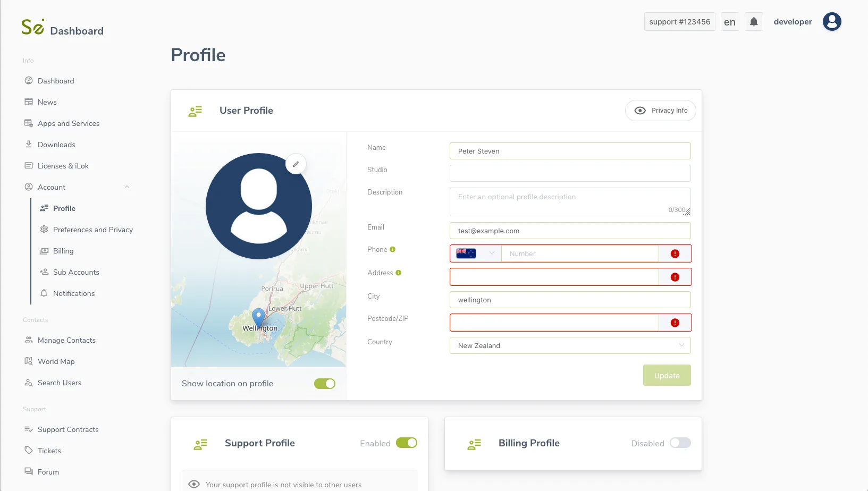This screenshot has height=491, width=868.
Task: Open the en language selector
Action: point(729,22)
